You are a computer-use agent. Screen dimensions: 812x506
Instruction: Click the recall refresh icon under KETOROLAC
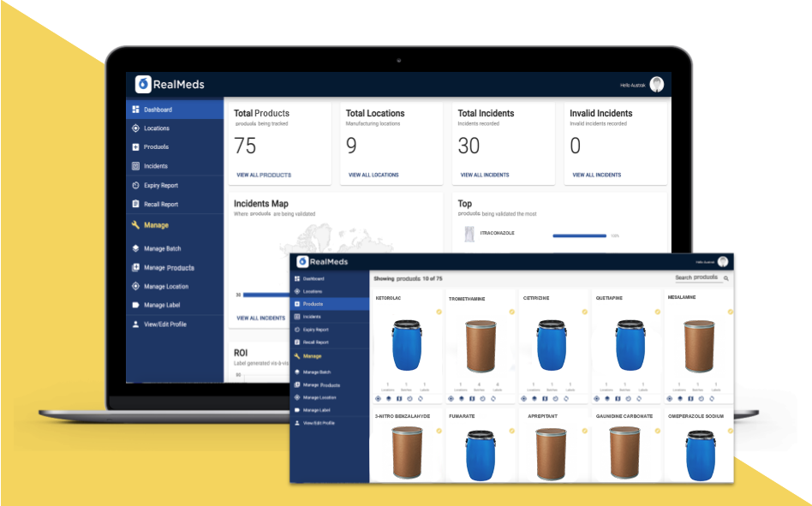[421, 398]
